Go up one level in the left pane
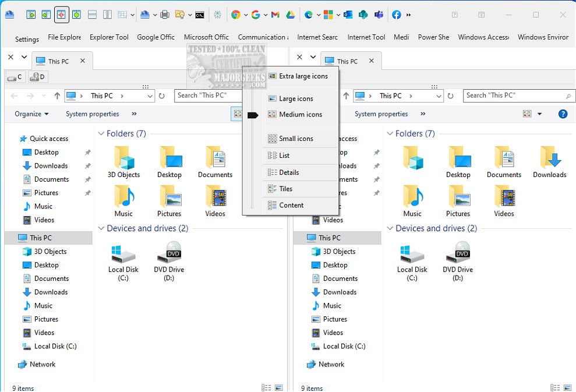576x392 pixels. 57,96
